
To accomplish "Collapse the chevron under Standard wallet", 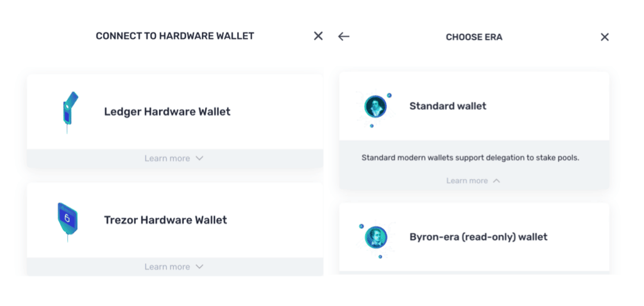I will tap(497, 181).
